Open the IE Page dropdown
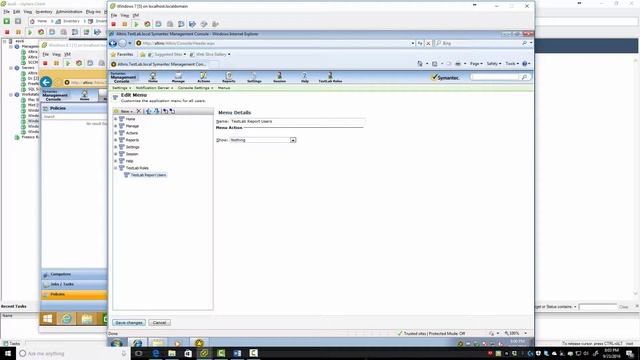This screenshot has width=640, height=360. 476,64
